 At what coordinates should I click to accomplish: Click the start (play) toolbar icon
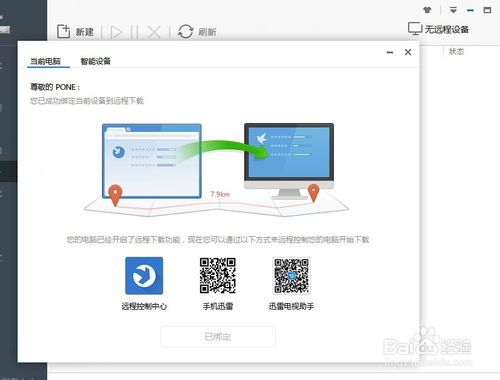pos(116,32)
